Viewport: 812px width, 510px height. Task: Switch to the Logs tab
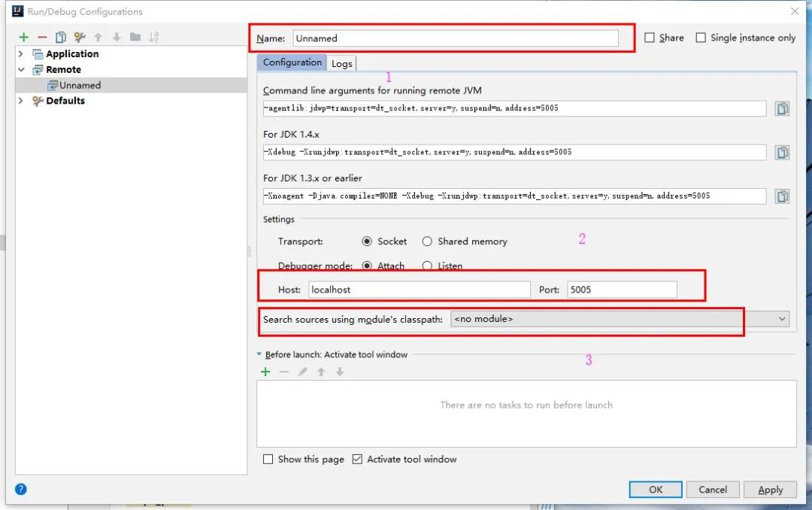tap(342, 63)
